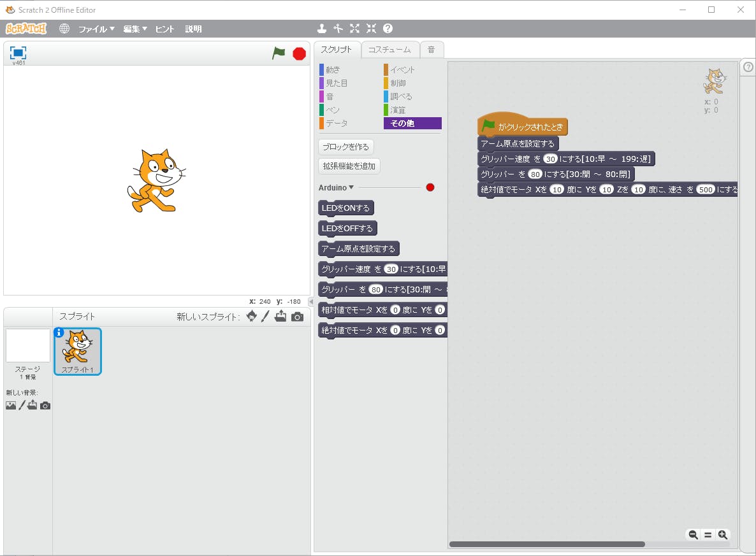Select the duplicate stamp tool
Image resolution: width=756 pixels, height=556 pixels.
(x=322, y=29)
